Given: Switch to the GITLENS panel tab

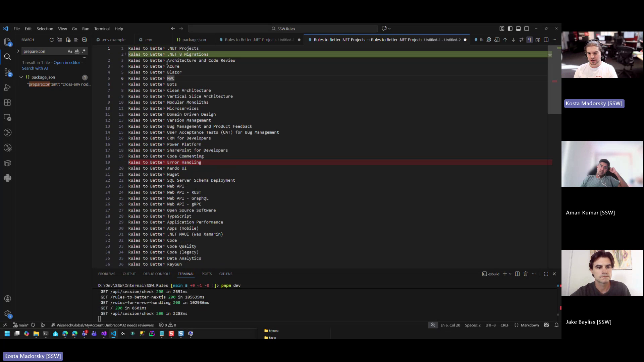Looking at the screenshot, I should click(226, 274).
